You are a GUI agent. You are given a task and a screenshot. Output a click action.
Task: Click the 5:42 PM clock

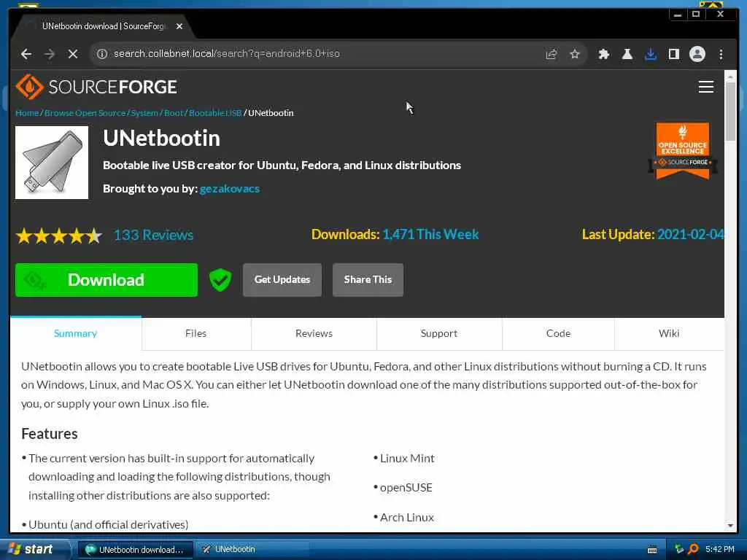coord(720,550)
